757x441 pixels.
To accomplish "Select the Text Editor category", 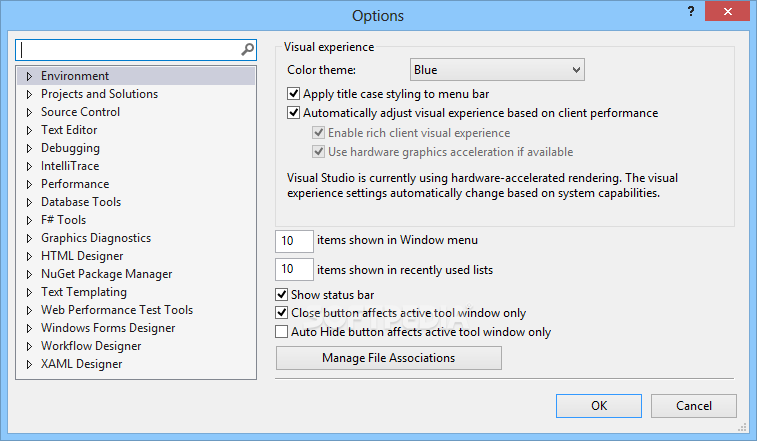I will click(x=69, y=129).
